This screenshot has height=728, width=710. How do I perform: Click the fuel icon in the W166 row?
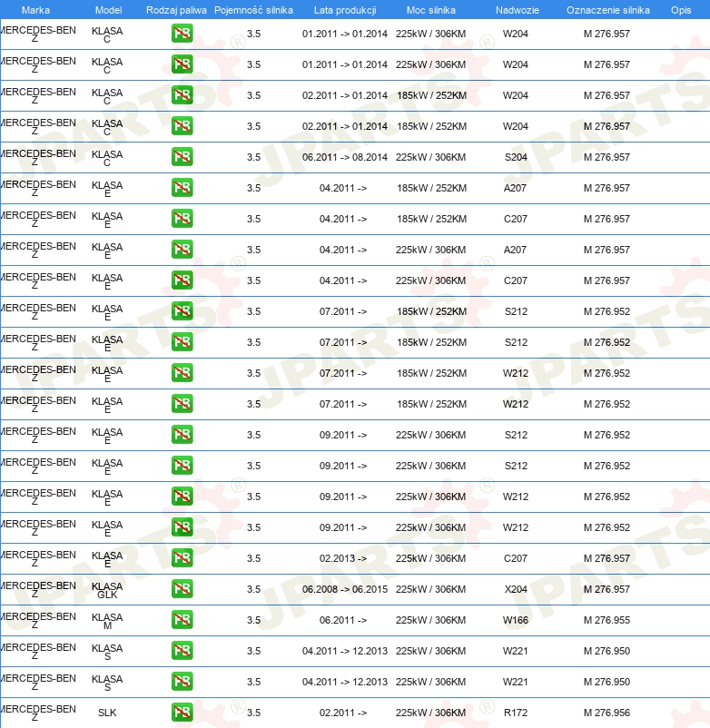pyautogui.click(x=182, y=620)
